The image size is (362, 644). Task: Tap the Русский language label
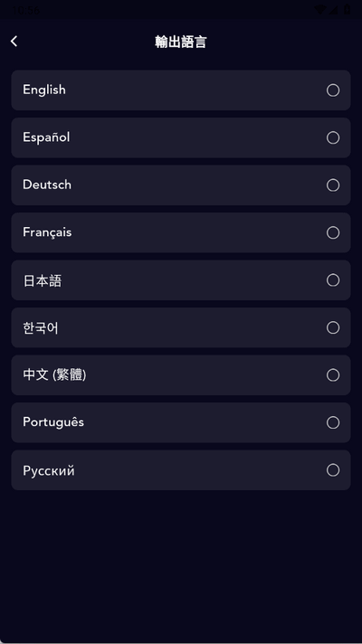point(49,470)
